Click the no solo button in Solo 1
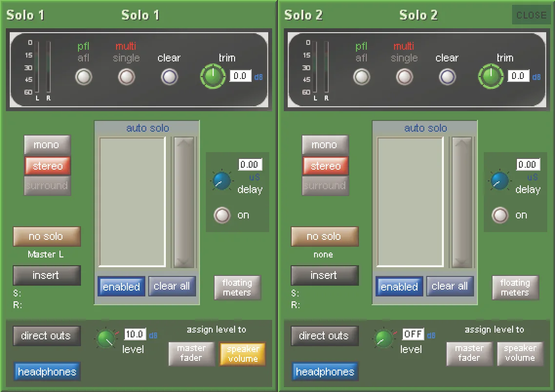The height and width of the screenshot is (392, 555). pos(47,236)
